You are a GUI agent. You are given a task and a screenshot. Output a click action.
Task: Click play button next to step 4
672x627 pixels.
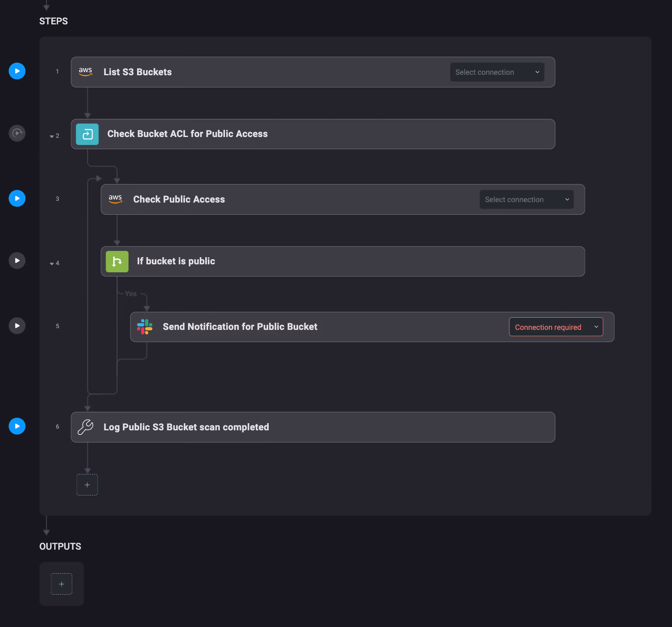(x=17, y=261)
